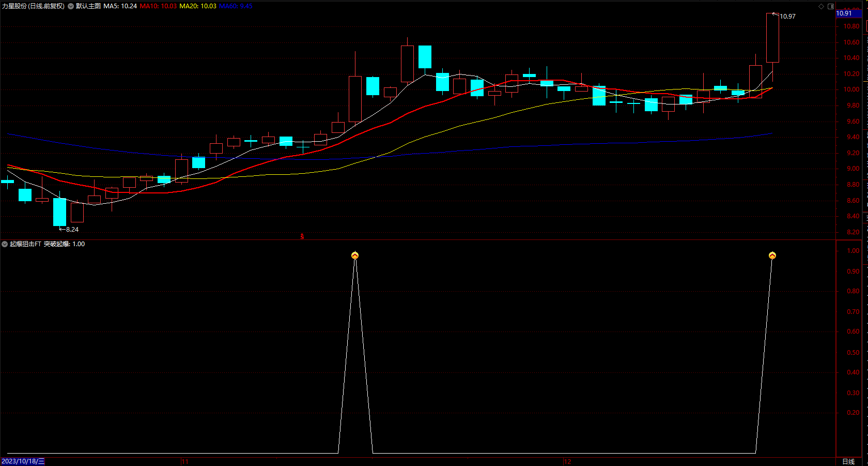The image size is (868, 466).
Task: Click the 11 month marker on time axis
Action: [x=185, y=461]
